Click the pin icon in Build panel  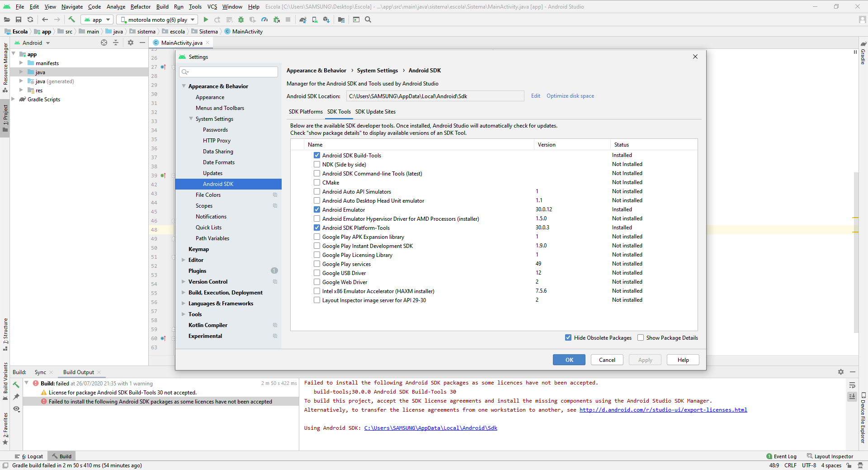tap(16, 397)
